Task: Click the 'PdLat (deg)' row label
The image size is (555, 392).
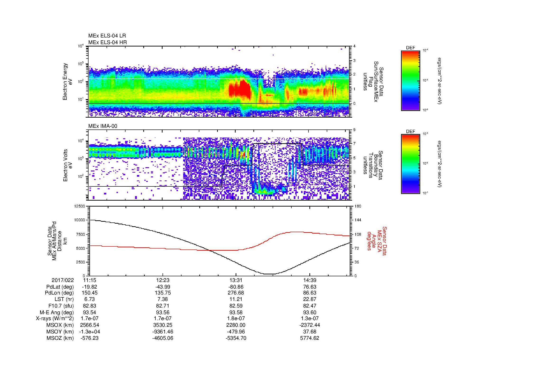Action: 60,287
